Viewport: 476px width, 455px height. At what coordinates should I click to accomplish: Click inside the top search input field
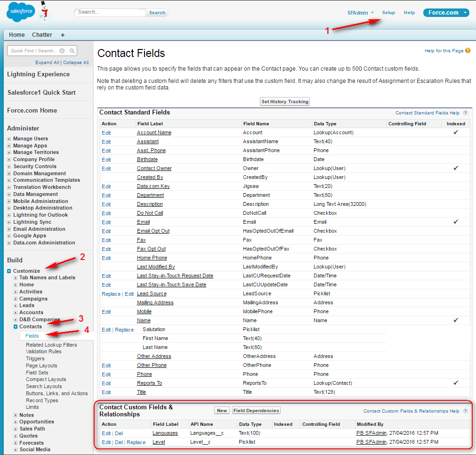[111, 12]
